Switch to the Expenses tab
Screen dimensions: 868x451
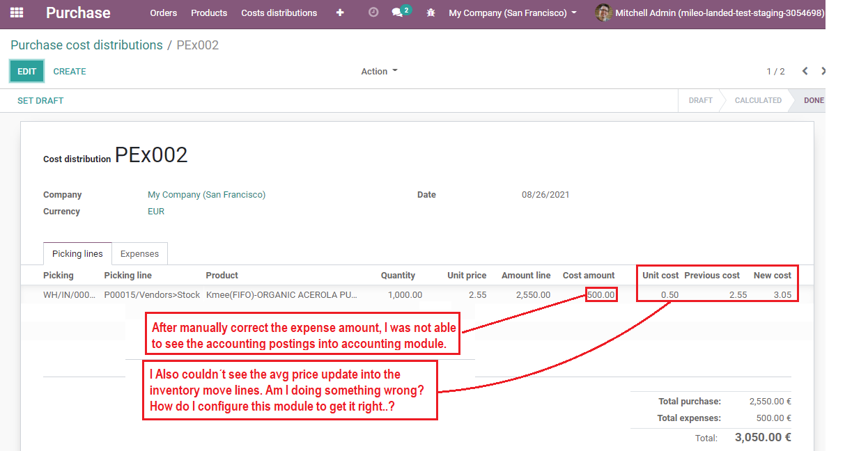coord(140,253)
